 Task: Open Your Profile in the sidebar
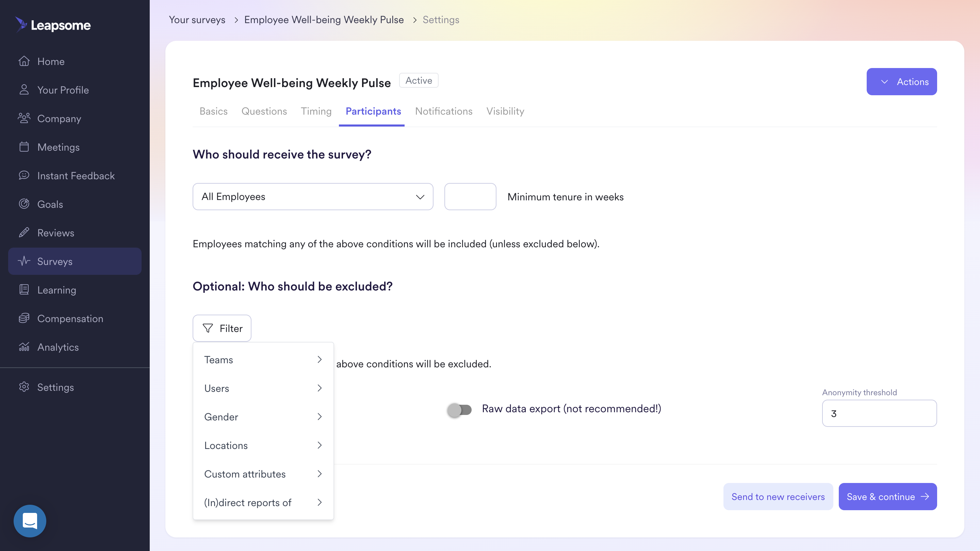[x=75, y=90]
